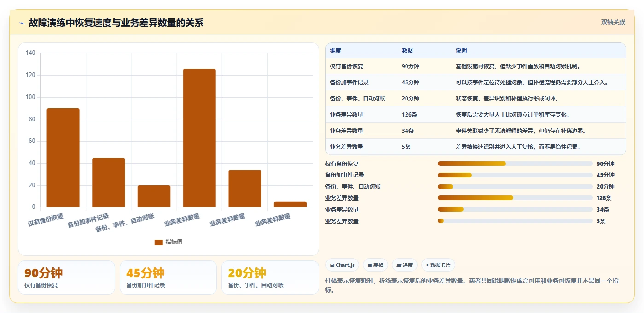644x313 pixels.
Task: Click the 指标值 legend label
Action: [x=174, y=242]
